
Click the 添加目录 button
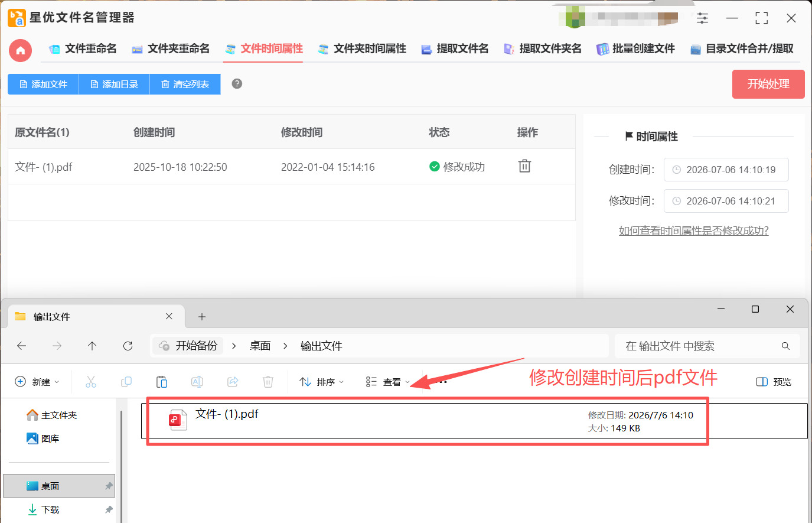[x=114, y=85]
